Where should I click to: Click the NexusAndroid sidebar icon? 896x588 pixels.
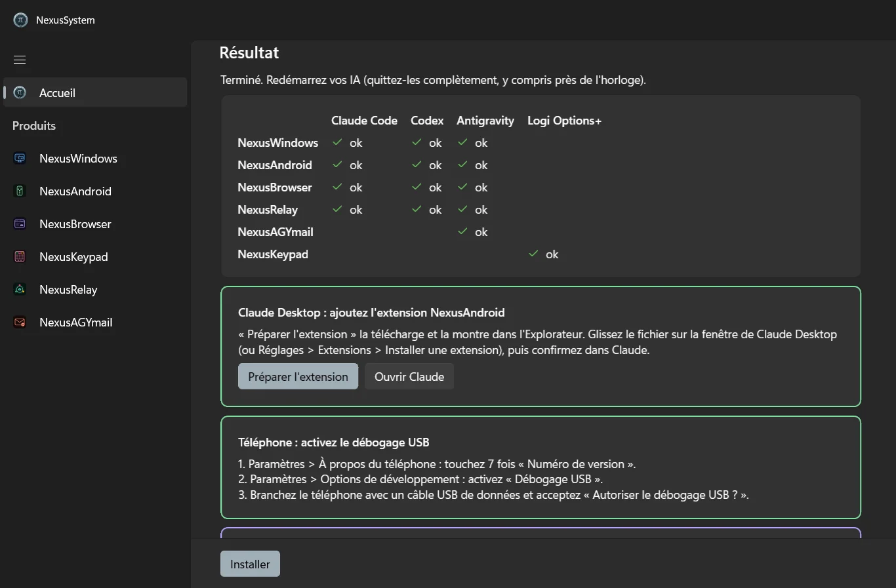[x=20, y=191]
